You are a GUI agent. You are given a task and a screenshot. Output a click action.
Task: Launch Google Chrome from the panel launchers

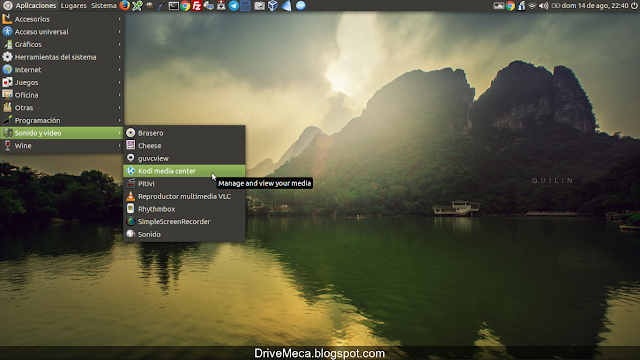click(185, 6)
